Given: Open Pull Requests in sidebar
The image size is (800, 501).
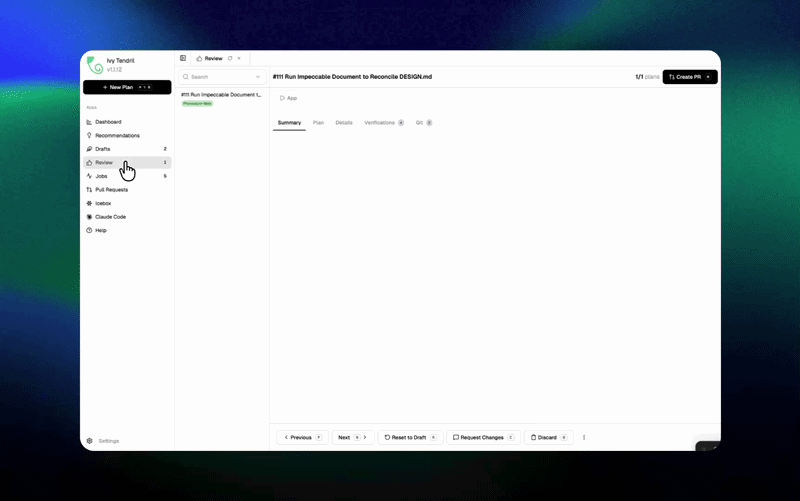Looking at the screenshot, I should coord(127,190).
